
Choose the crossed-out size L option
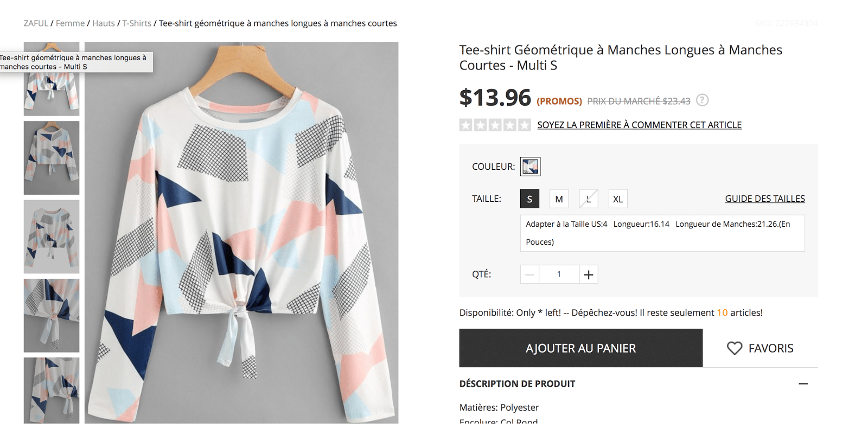588,199
